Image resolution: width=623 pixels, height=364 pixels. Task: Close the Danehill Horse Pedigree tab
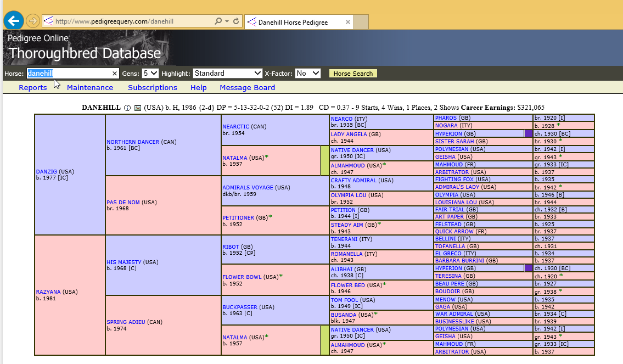click(347, 23)
